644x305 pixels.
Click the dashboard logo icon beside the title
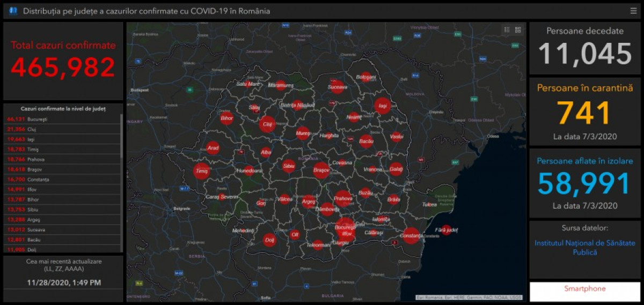click(x=13, y=11)
